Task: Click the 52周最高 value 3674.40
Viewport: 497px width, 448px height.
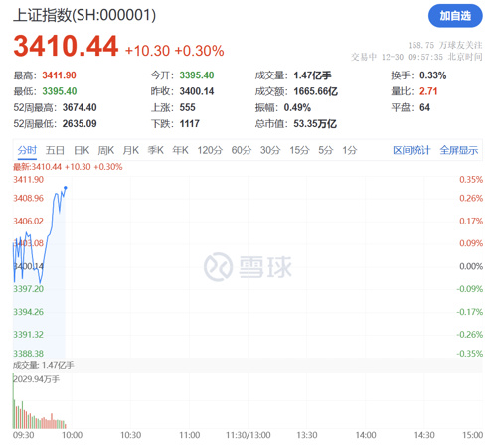Action: pos(80,107)
